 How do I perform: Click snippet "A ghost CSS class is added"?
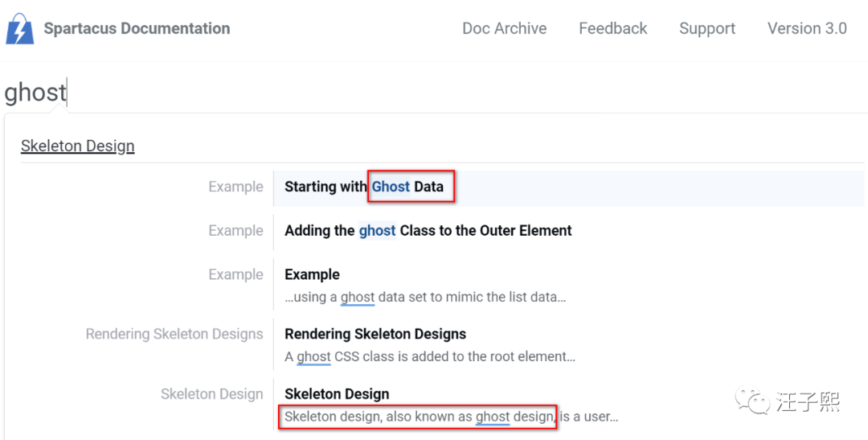click(x=429, y=356)
